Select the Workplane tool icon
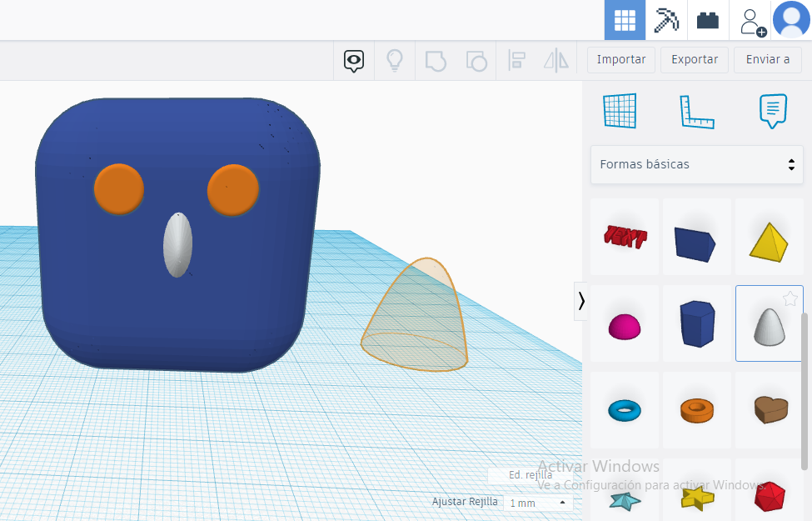This screenshot has width=812, height=521. (x=620, y=110)
